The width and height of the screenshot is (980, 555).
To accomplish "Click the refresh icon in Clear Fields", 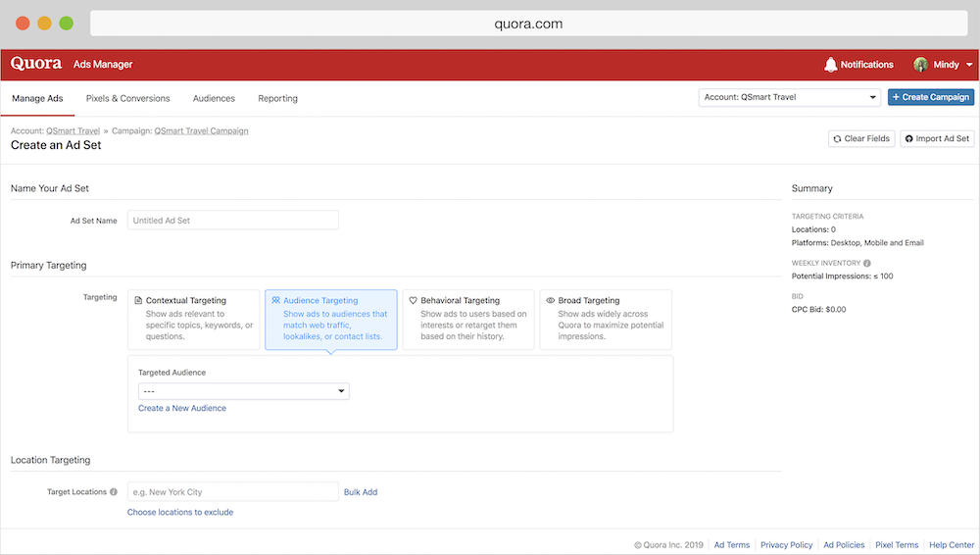I will pos(837,138).
